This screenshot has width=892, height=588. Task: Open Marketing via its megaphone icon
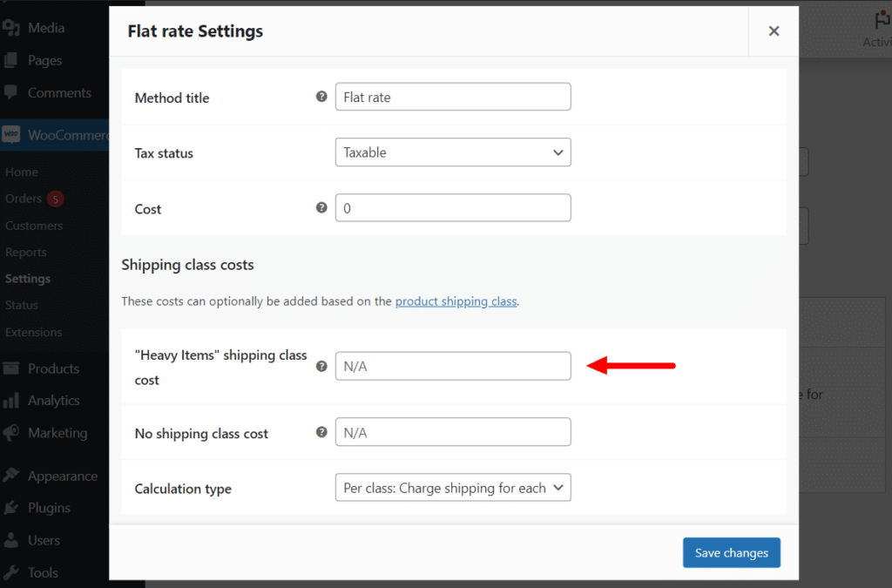[12, 432]
